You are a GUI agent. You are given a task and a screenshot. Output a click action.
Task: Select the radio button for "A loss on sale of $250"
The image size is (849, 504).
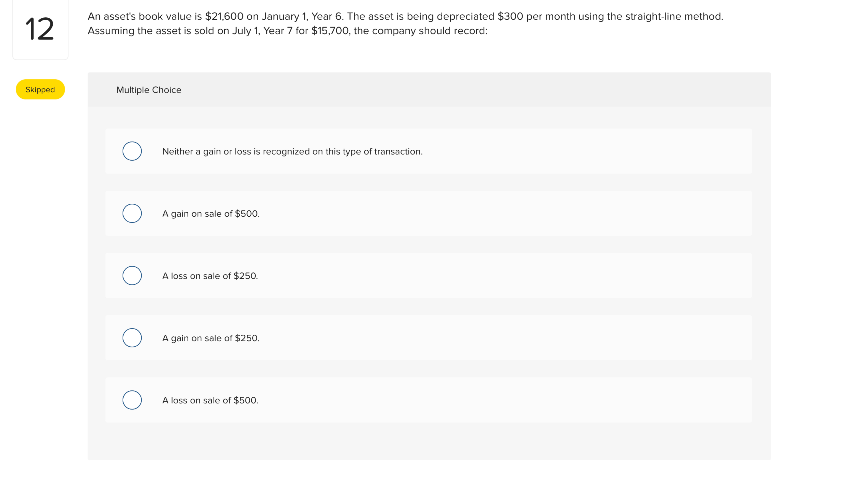132,275
